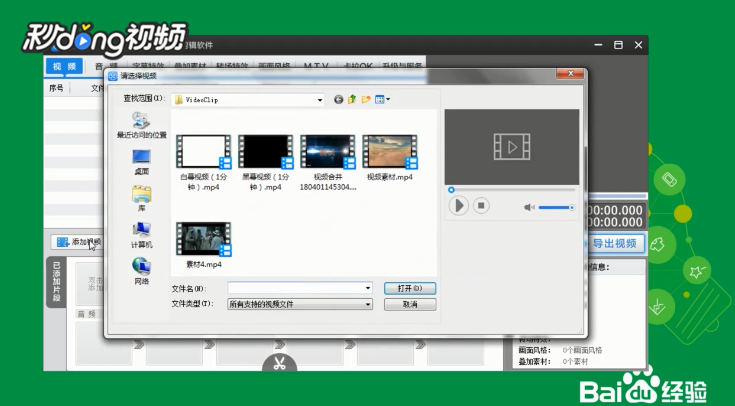This screenshot has height=406, width=735.
Task: Open the VideoClip look-in location dropdown
Action: 248,100
